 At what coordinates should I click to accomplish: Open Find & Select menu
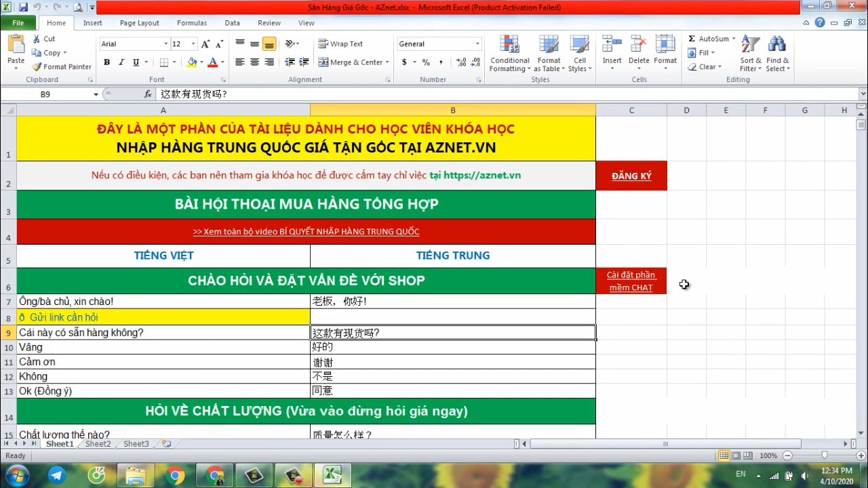(777, 54)
